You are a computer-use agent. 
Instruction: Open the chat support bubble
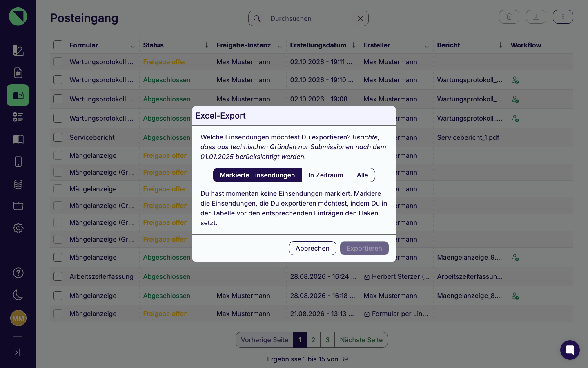pos(570,350)
